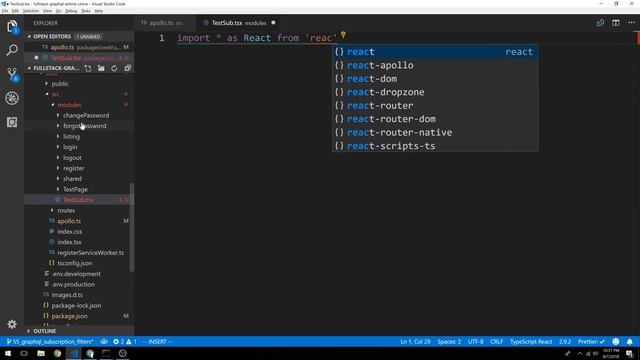Select the TestSub.tsx editor tab
The height and width of the screenshot is (360, 640).
coord(239,23)
